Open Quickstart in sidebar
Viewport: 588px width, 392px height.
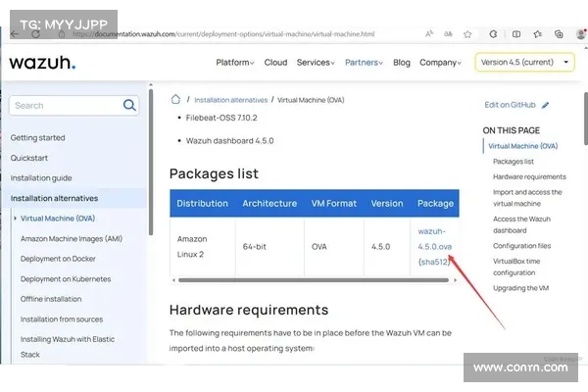[x=28, y=158]
